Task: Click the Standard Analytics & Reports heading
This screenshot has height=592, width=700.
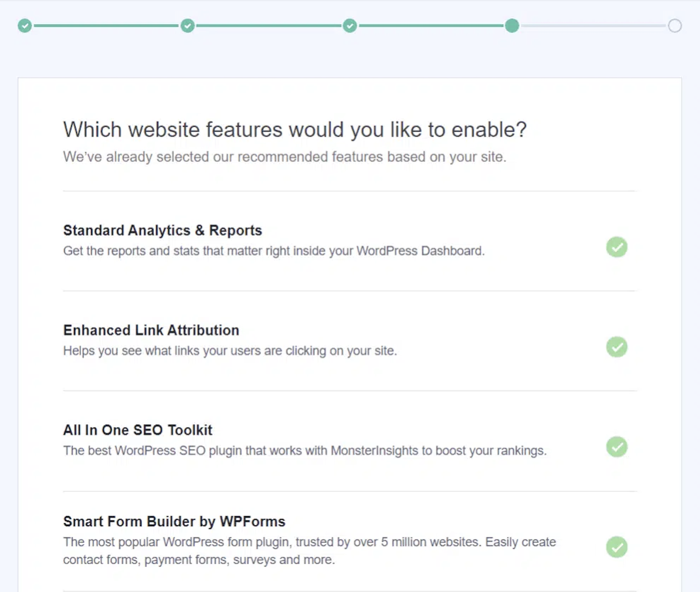Action: [163, 230]
